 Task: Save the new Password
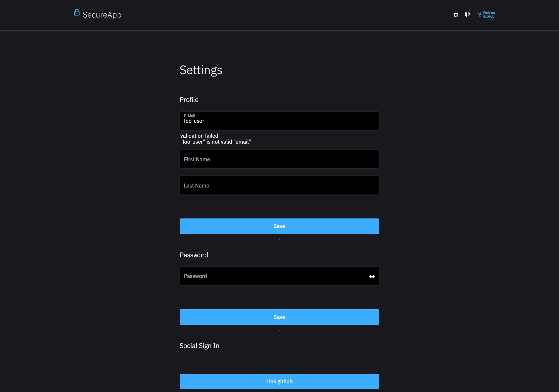tap(279, 317)
